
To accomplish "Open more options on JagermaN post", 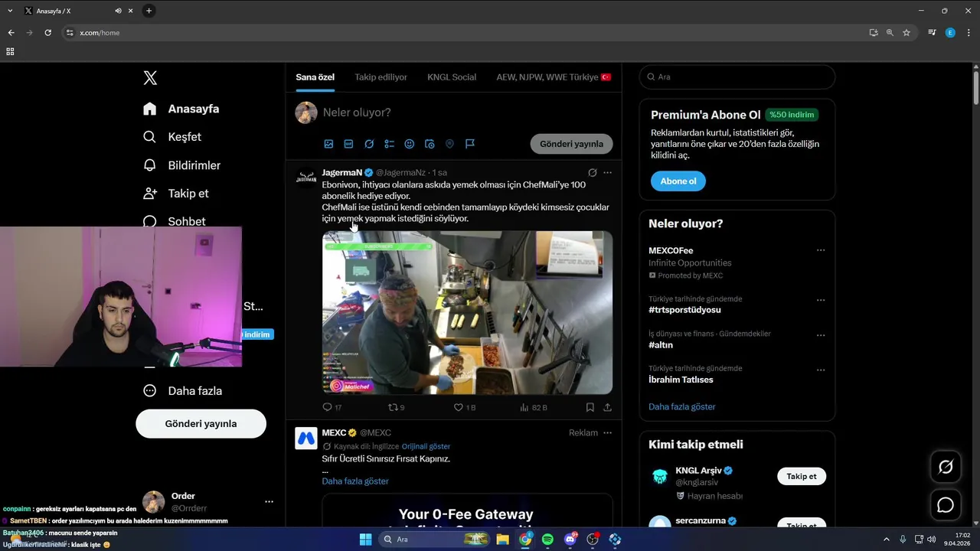I will [608, 173].
